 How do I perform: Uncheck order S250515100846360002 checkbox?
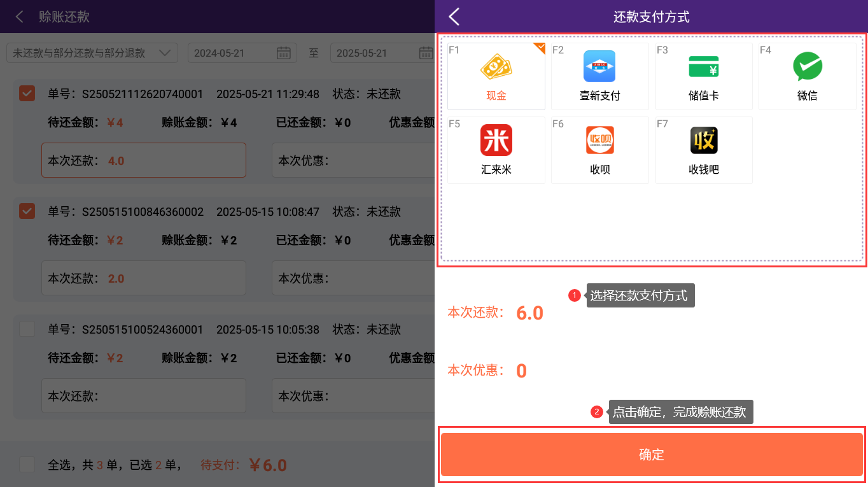[x=27, y=211]
